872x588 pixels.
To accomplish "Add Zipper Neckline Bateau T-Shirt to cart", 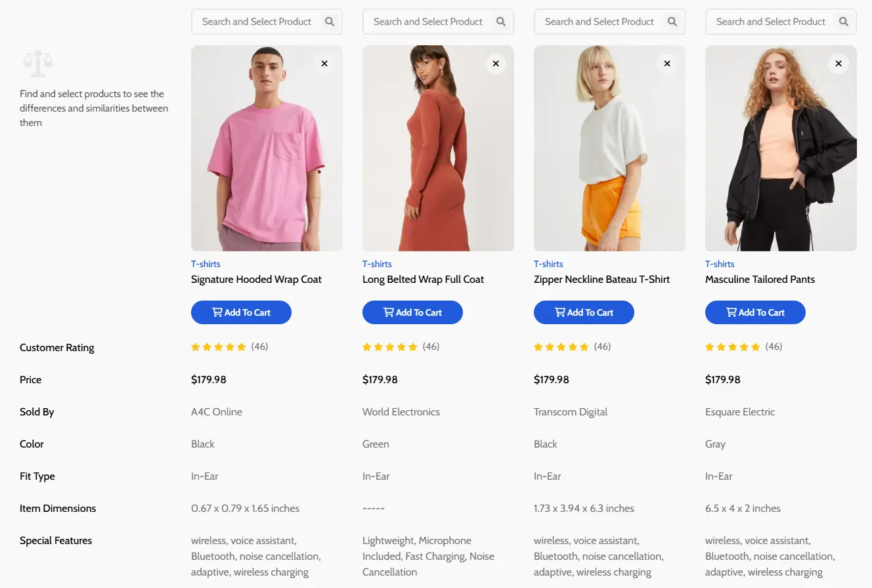I will 584,312.
